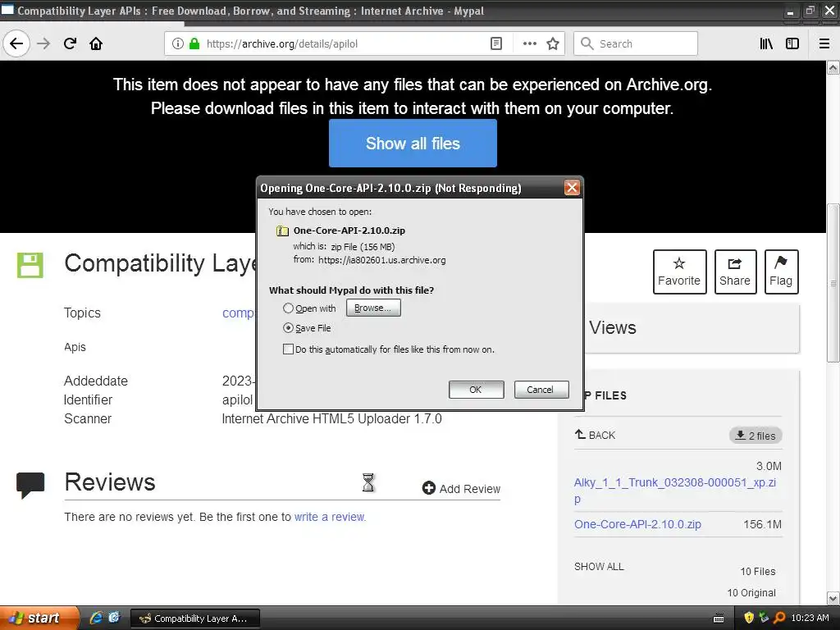
Task: Switch to Compatibility Layer taskbar window
Action: coord(195,619)
